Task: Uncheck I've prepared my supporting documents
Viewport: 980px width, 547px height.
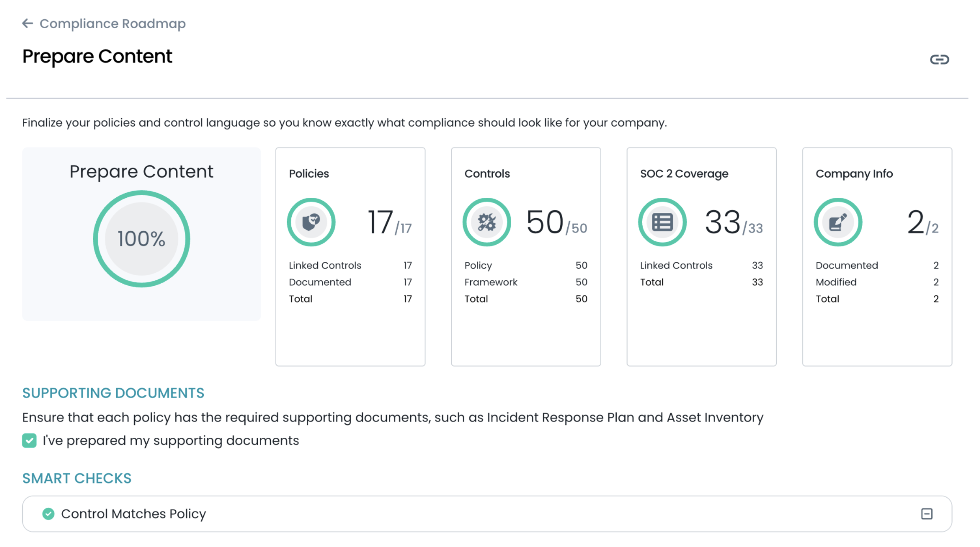Action: point(29,440)
